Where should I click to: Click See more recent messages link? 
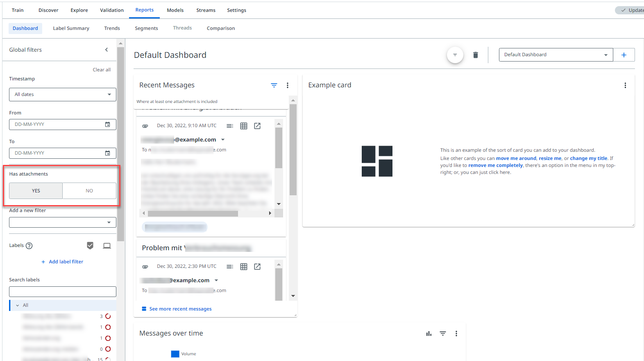pos(180,309)
